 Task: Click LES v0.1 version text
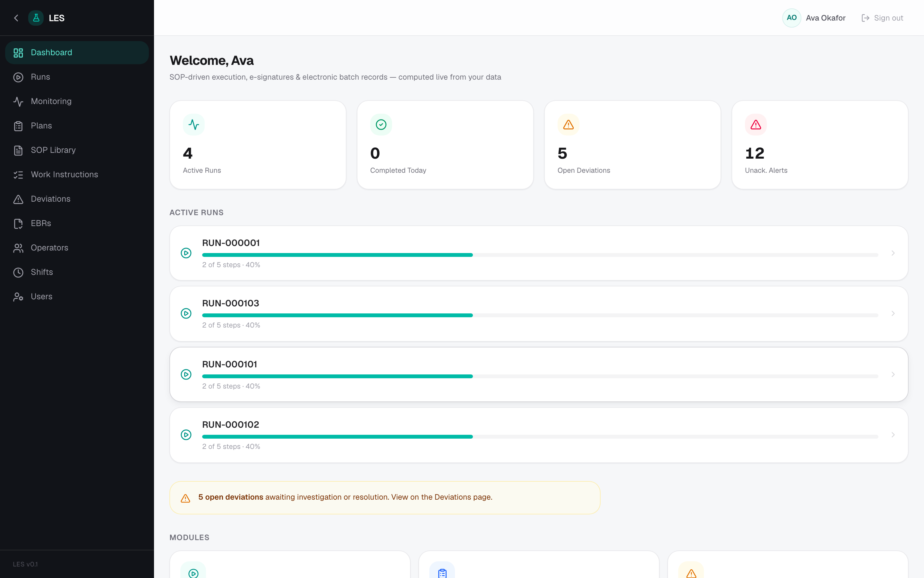point(25,564)
